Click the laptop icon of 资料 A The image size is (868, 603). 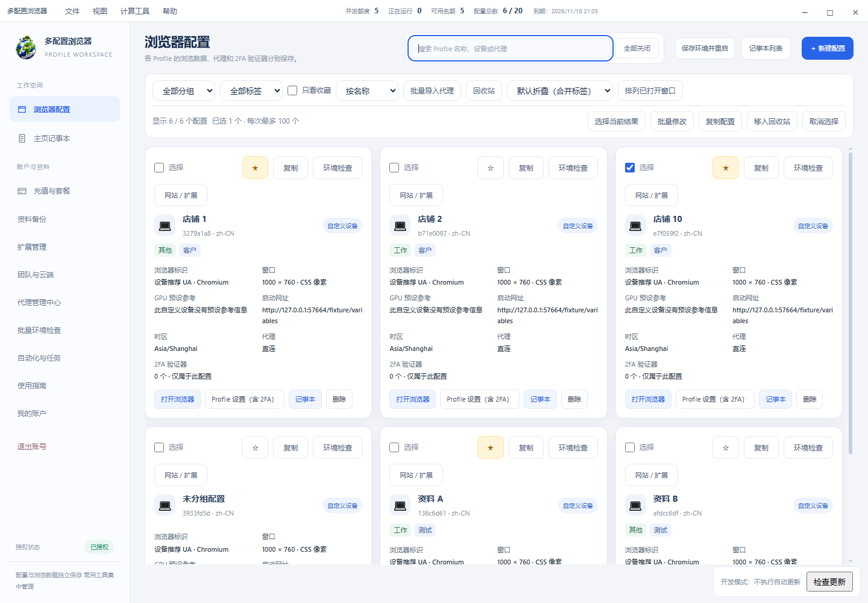(400, 505)
